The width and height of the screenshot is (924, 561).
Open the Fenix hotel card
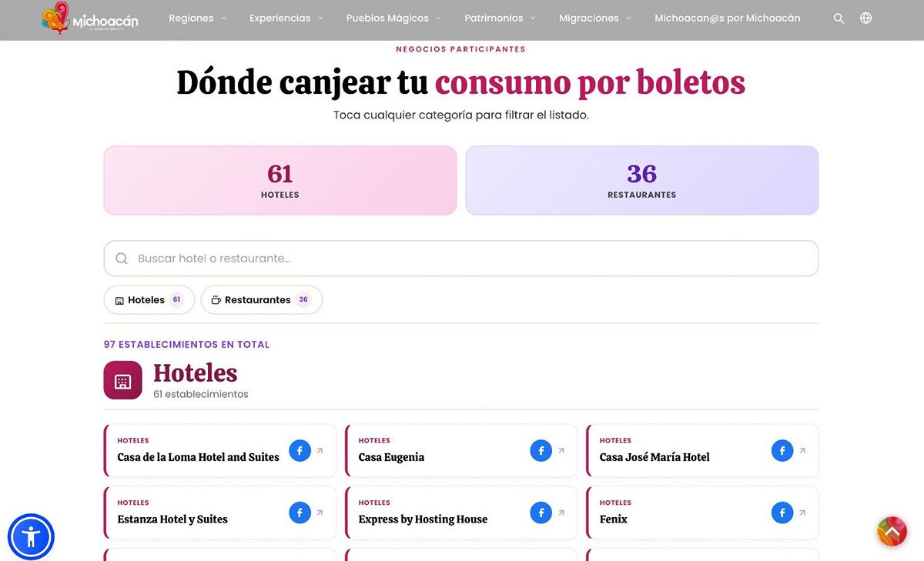point(702,513)
